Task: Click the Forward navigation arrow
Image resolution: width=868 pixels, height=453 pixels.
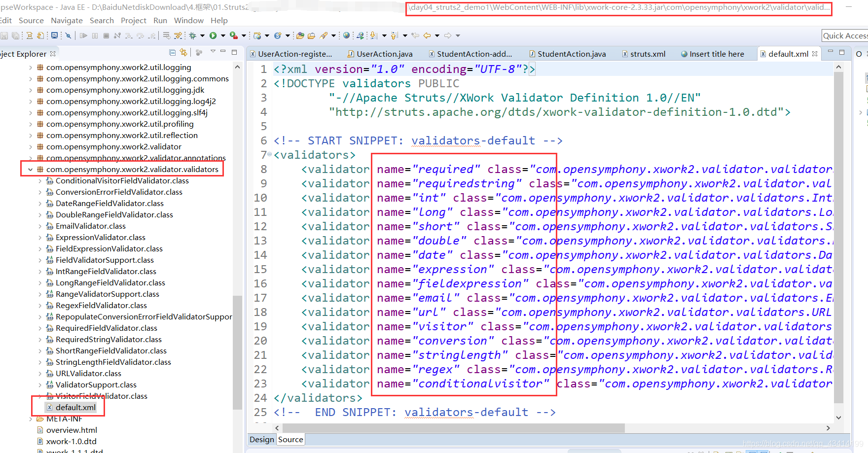Action: click(448, 35)
